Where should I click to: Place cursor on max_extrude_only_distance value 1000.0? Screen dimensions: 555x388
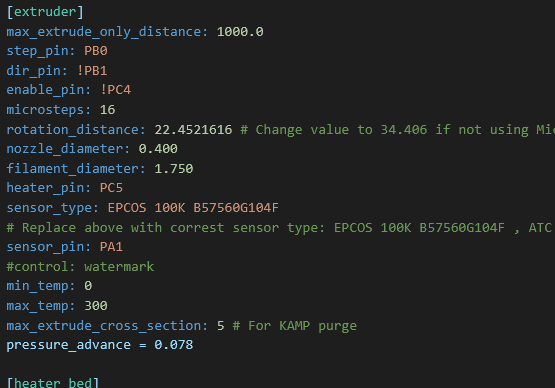tap(240, 32)
